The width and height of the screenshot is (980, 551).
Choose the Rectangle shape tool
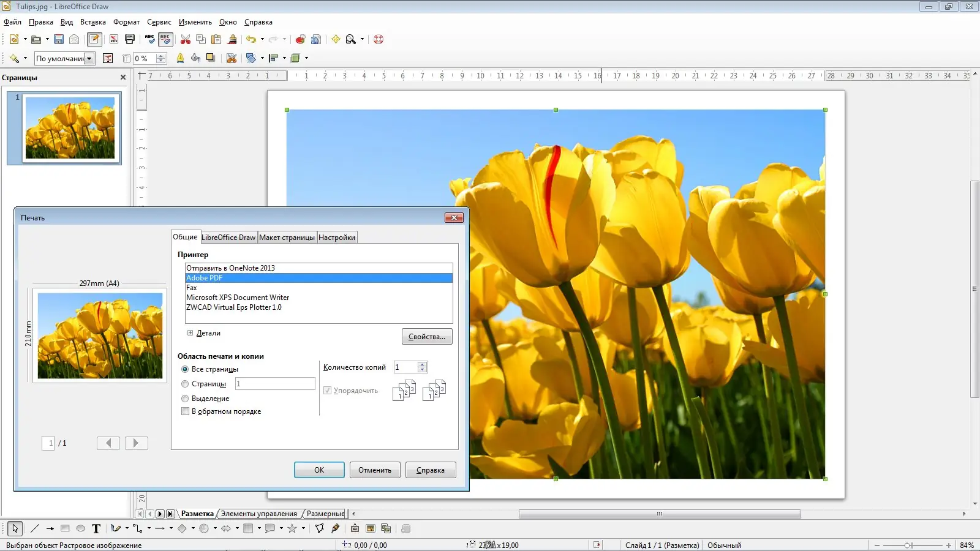tap(65, 528)
